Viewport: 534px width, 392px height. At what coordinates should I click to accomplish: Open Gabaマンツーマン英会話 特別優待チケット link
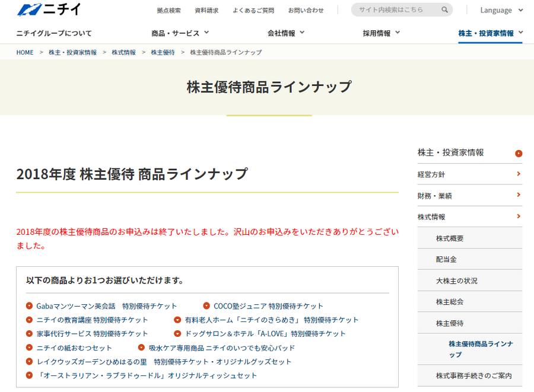pos(107,306)
